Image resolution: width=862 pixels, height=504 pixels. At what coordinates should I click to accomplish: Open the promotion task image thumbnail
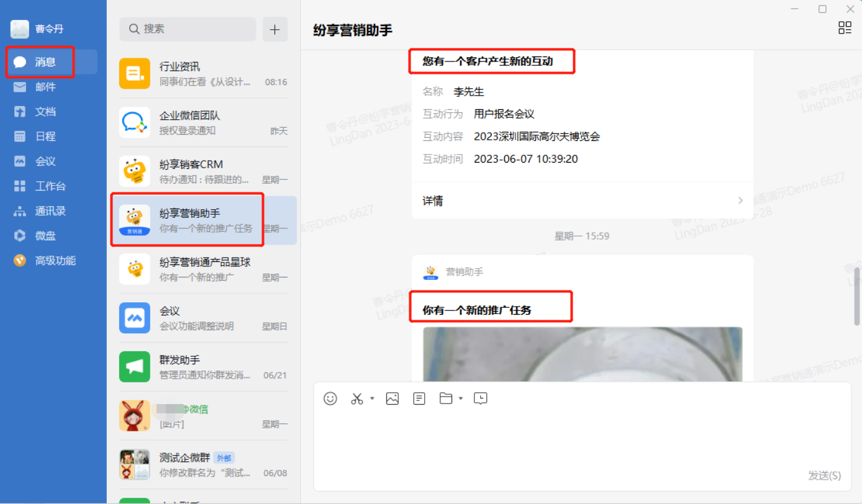(583, 354)
